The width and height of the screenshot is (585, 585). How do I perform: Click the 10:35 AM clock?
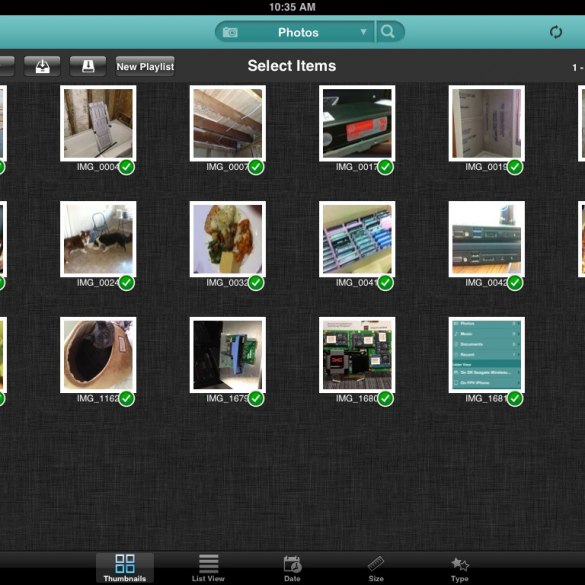pos(292,7)
